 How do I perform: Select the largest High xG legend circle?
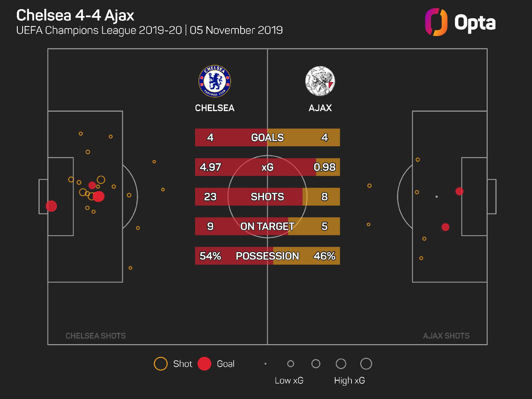(366, 364)
